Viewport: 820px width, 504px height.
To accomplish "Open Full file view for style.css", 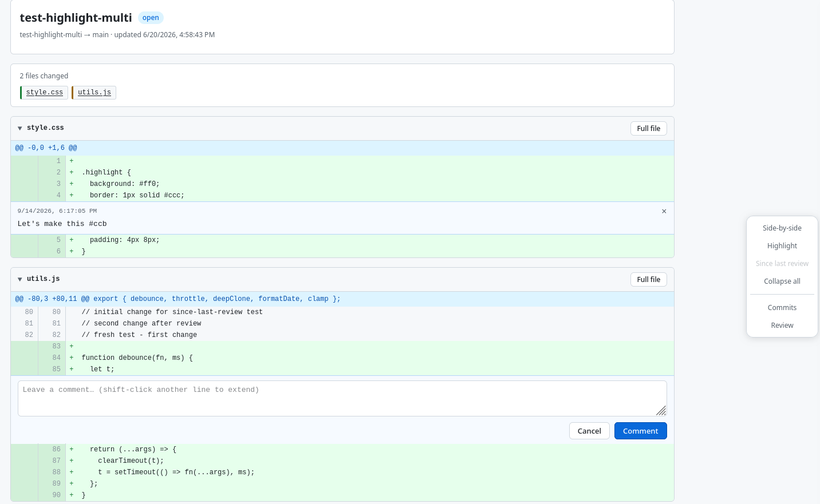I will tap(649, 129).
